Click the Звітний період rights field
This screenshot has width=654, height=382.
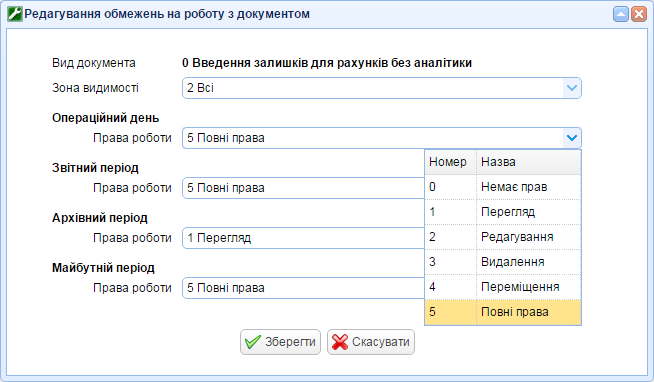pyautogui.click(x=303, y=188)
